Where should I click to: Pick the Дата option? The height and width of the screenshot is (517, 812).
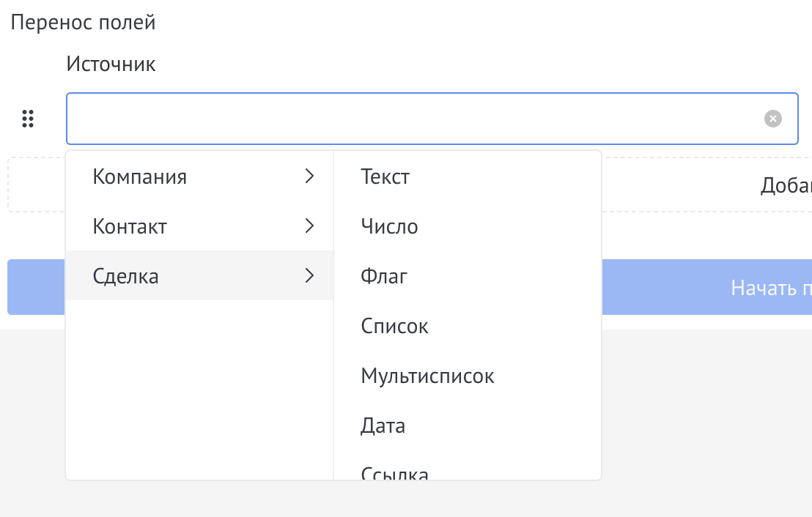(x=383, y=425)
